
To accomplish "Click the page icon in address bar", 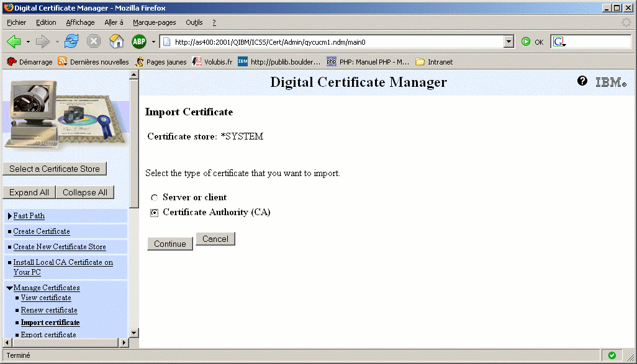I will coord(166,42).
